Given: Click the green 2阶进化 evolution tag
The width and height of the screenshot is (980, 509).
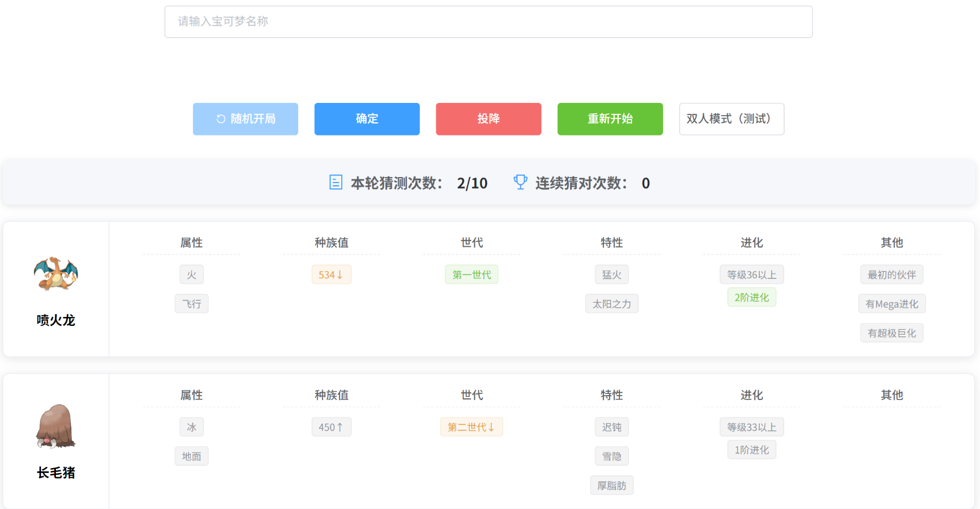Looking at the screenshot, I should [752, 297].
